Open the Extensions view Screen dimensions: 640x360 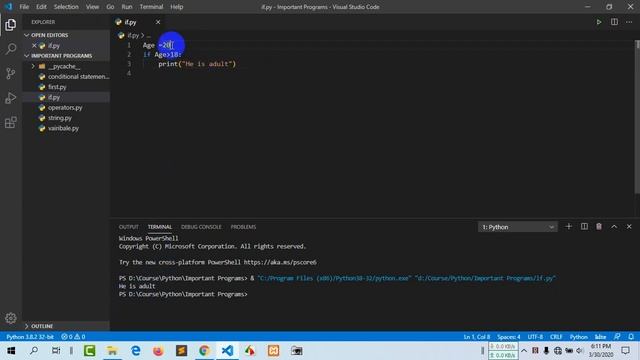(x=11, y=122)
